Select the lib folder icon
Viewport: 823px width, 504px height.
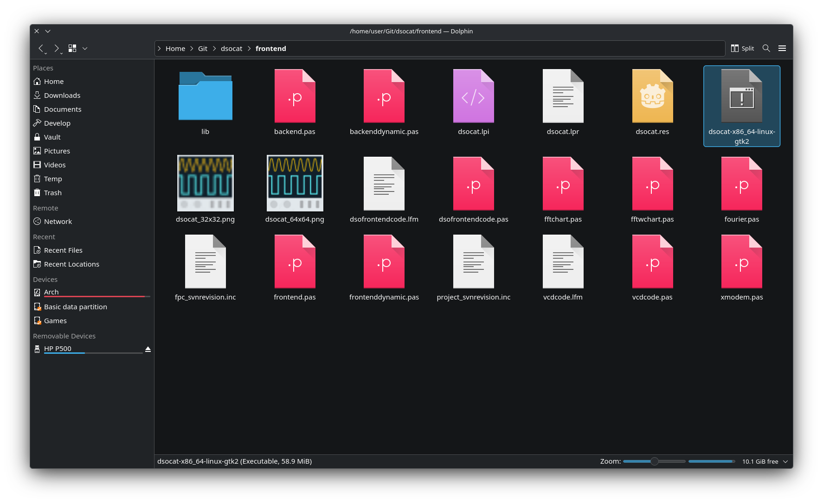tap(206, 96)
